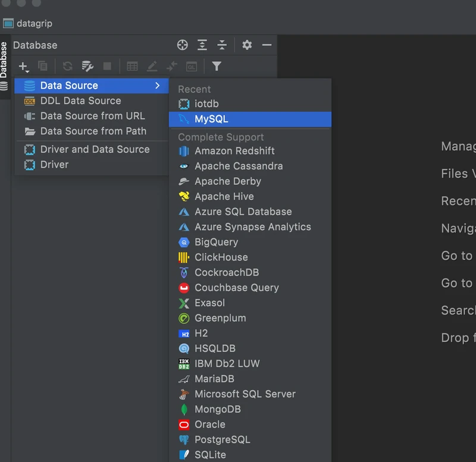The width and height of the screenshot is (476, 462).
Task: Hide the Database panel with minus icon
Action: pyautogui.click(x=267, y=45)
